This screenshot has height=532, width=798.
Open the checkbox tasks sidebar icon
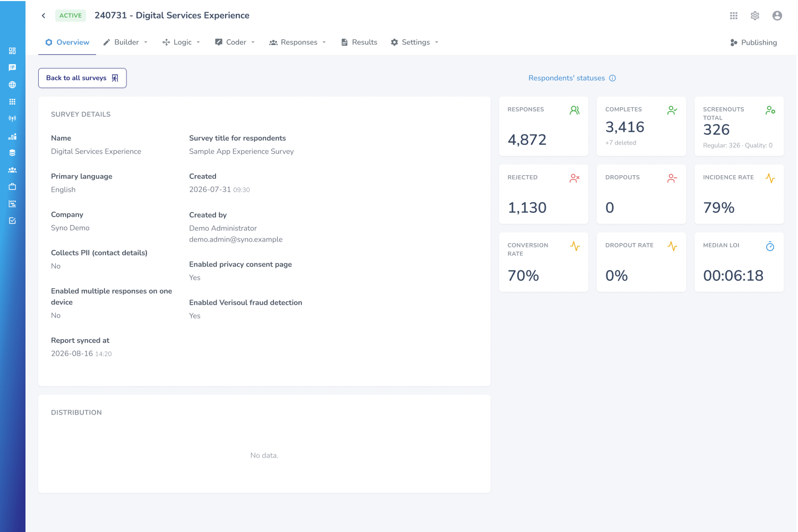12,221
